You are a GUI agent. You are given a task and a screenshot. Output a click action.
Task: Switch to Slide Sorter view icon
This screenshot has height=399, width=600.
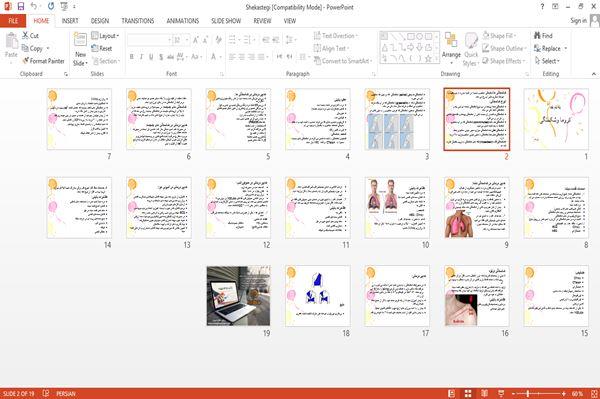click(x=468, y=393)
